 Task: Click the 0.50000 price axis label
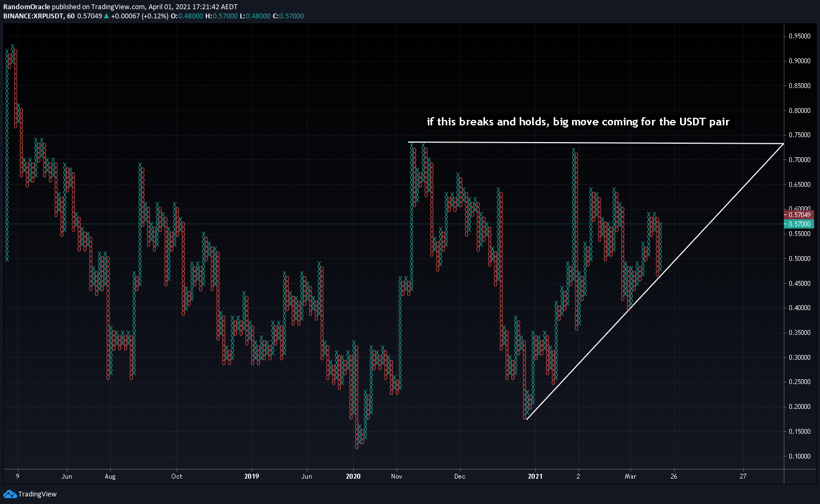pos(799,259)
